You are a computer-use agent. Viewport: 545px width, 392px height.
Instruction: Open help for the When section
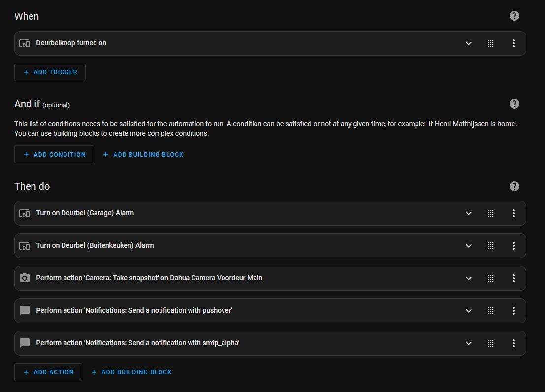pos(514,16)
